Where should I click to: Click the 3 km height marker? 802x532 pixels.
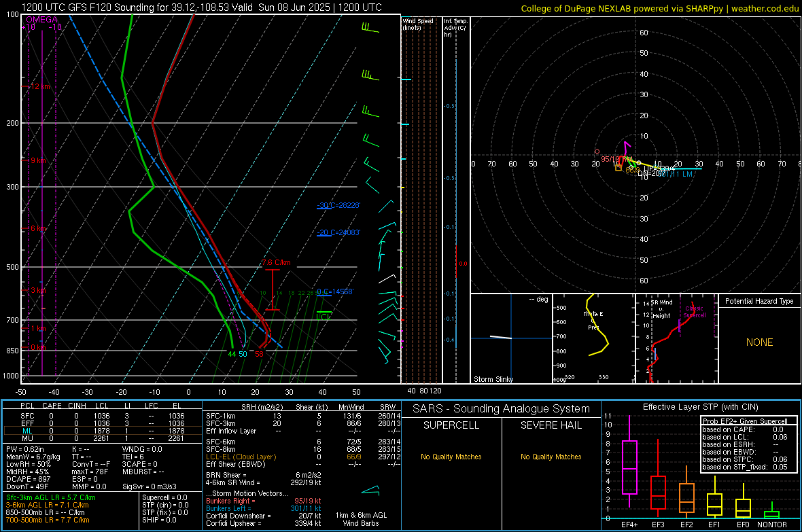click(x=38, y=291)
